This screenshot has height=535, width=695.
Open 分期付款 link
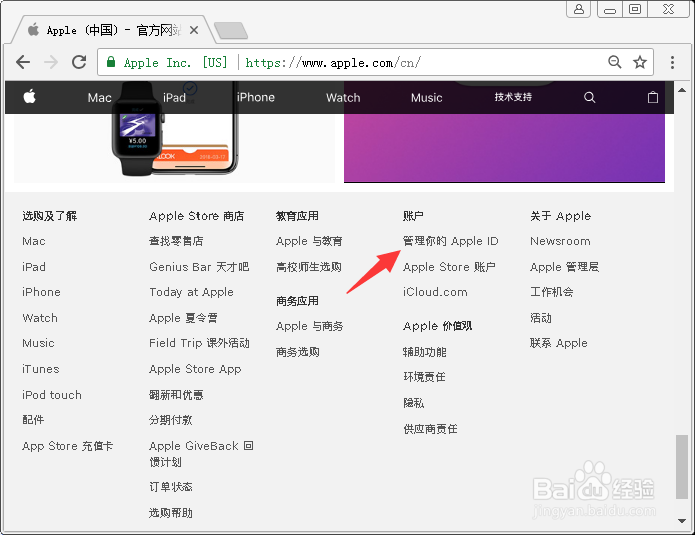coord(171,420)
